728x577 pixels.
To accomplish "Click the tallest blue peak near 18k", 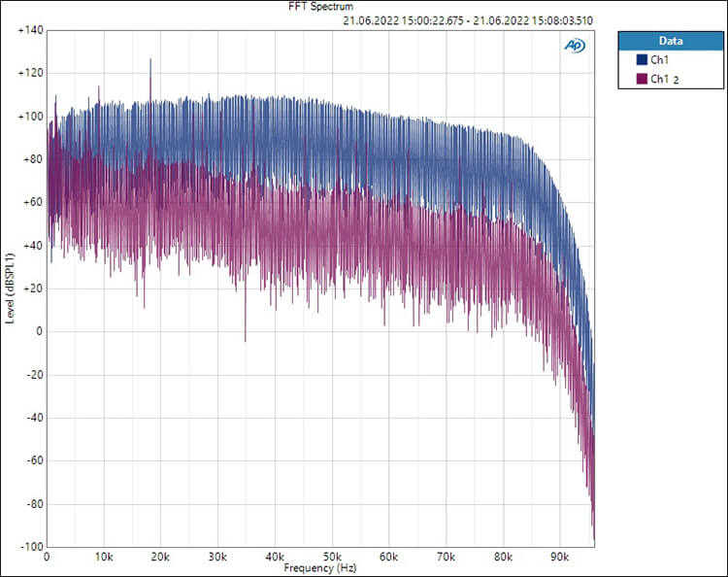I will pyautogui.click(x=150, y=59).
